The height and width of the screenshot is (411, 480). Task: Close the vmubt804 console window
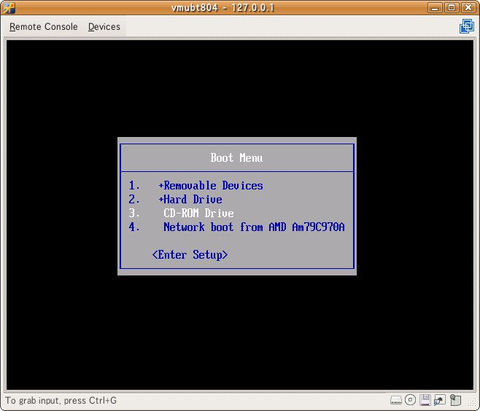tap(468, 7)
